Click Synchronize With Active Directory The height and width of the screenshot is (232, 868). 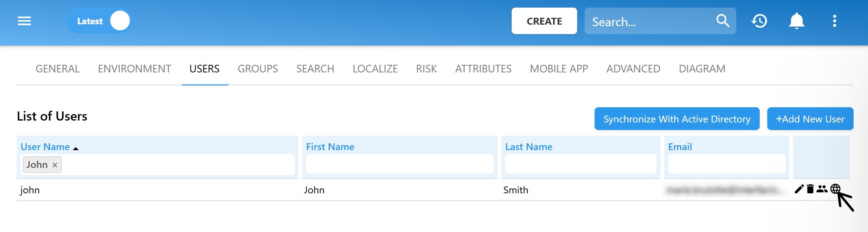[677, 119]
